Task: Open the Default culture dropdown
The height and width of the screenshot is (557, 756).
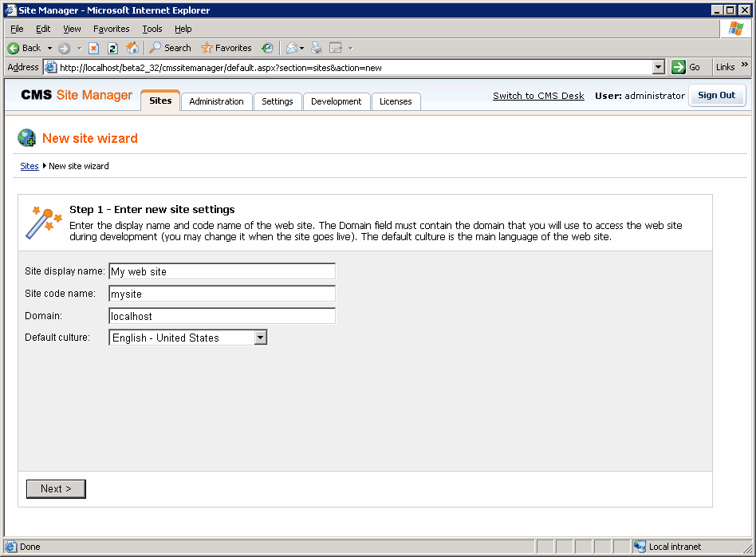Action: [x=188, y=338]
